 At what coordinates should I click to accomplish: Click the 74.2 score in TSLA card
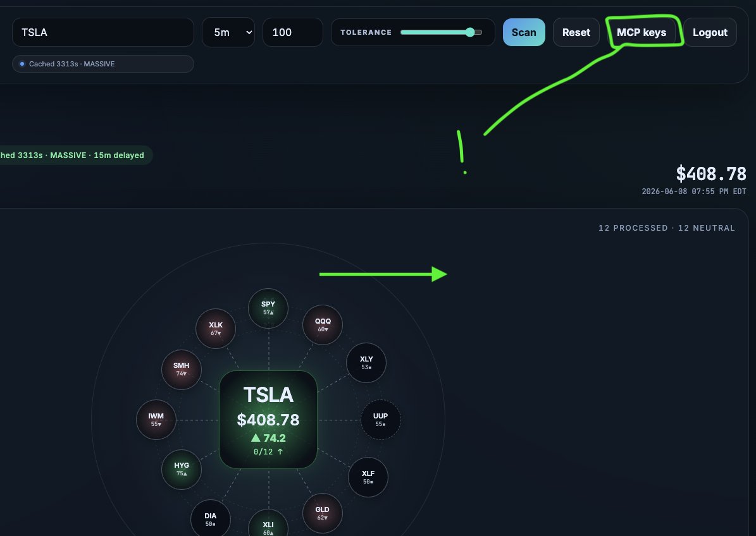268,438
